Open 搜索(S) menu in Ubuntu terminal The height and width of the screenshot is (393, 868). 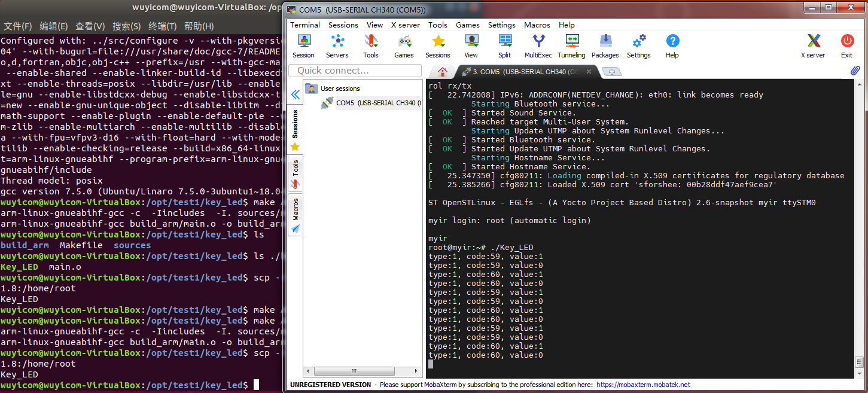127,26
